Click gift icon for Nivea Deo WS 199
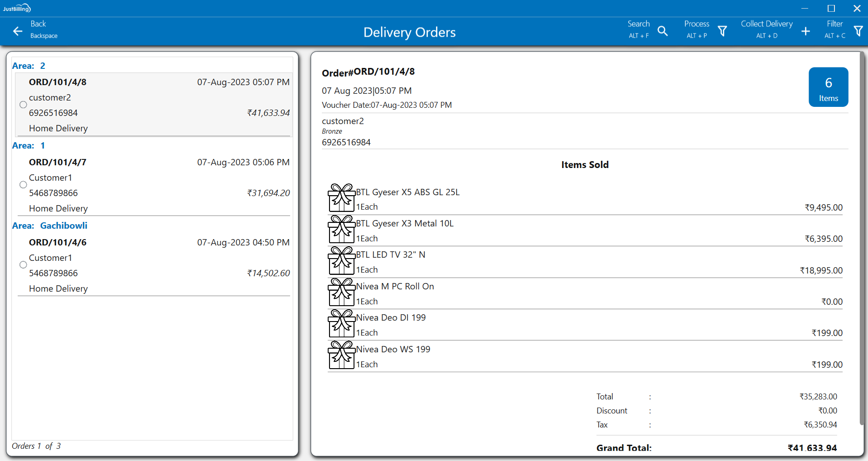Screen dimensions: 868x461 [341, 355]
